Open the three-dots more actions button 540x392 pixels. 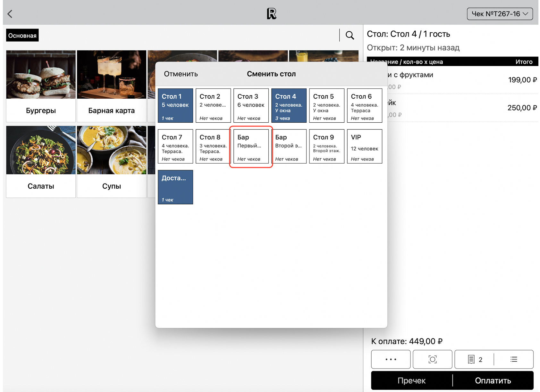coord(391,359)
